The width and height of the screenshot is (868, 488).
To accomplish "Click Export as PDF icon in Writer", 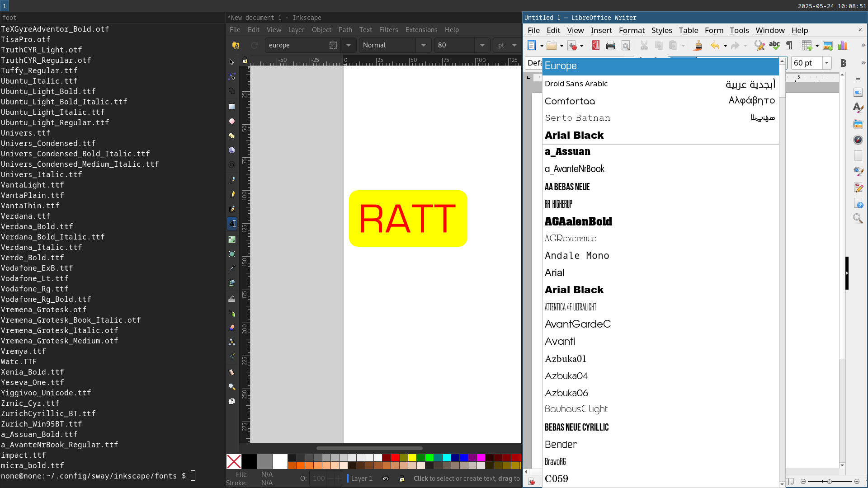I will pos(596,45).
